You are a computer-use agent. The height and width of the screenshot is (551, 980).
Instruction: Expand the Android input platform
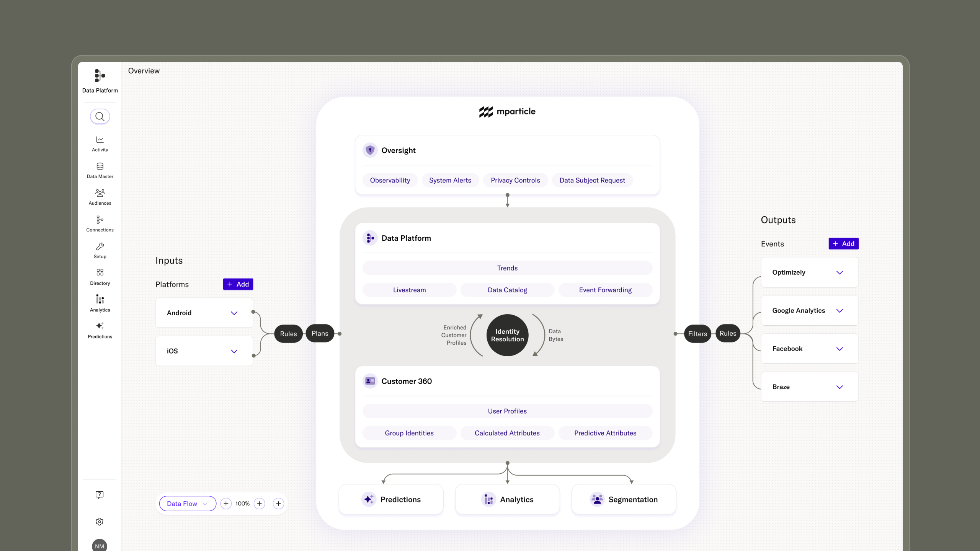[x=234, y=312]
